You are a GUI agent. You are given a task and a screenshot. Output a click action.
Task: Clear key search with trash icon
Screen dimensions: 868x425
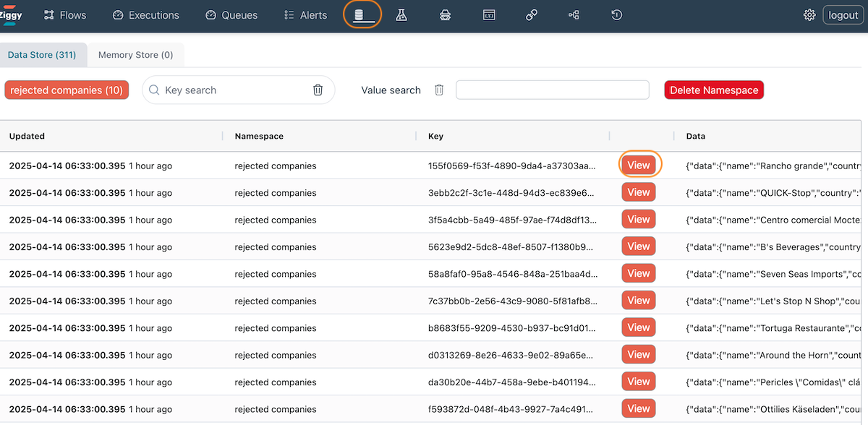(x=318, y=90)
